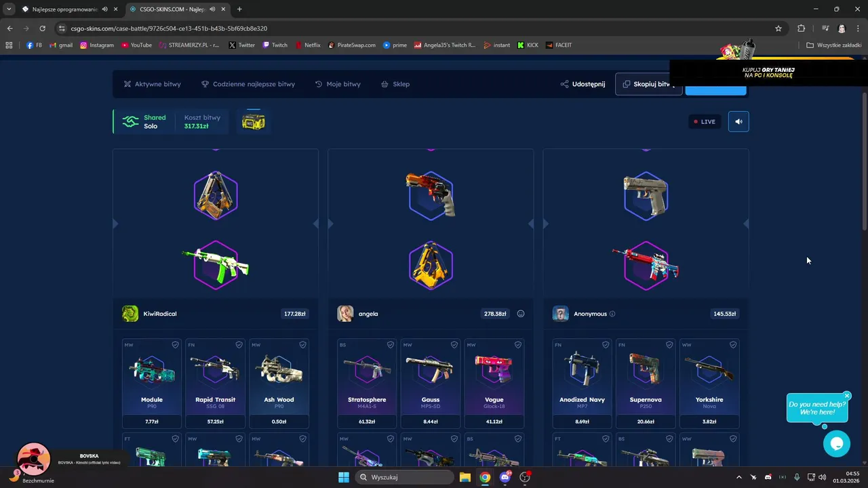The width and height of the screenshot is (868, 488).
Task: Open the gmail bookmark
Action: (60, 45)
